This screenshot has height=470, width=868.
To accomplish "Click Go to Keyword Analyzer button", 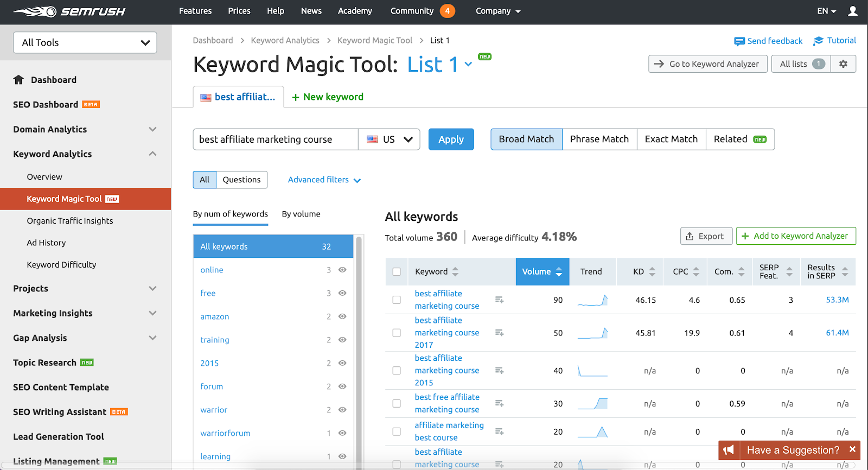I will click(708, 64).
